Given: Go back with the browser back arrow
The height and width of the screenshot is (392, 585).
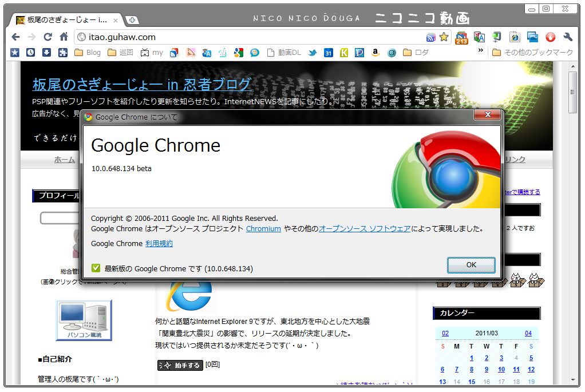Looking at the screenshot, I should pyautogui.click(x=15, y=37).
